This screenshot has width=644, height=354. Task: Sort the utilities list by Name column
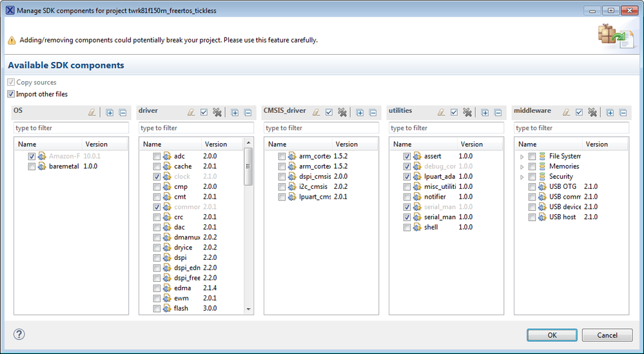(x=424, y=144)
